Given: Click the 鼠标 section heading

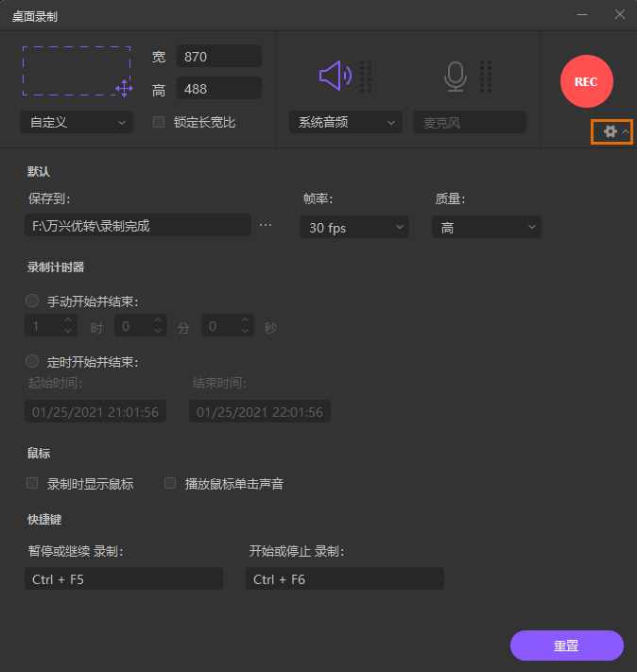Looking at the screenshot, I should (39, 453).
